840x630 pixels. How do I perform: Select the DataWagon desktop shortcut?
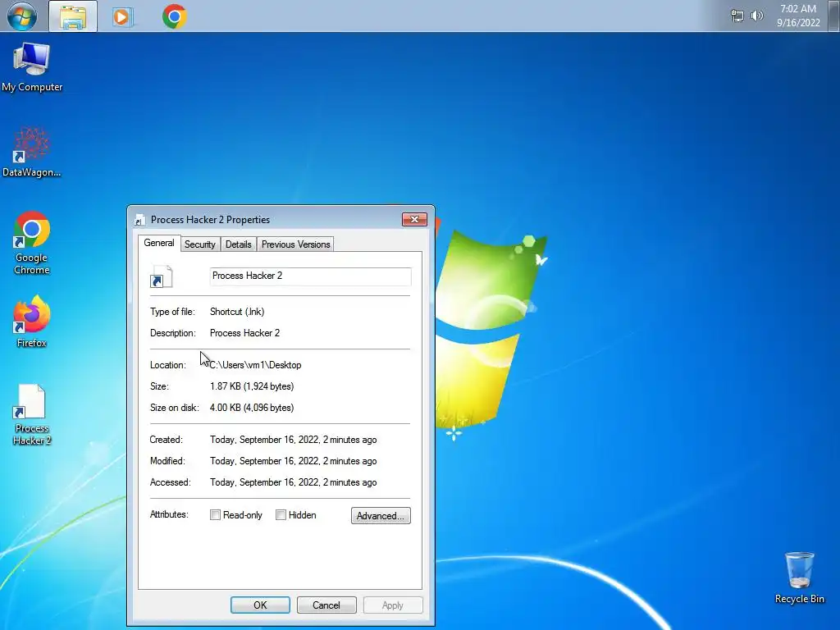click(x=32, y=152)
